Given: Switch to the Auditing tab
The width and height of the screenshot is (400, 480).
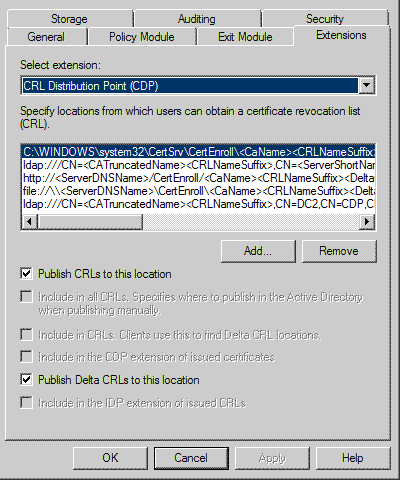Looking at the screenshot, I should [x=197, y=19].
